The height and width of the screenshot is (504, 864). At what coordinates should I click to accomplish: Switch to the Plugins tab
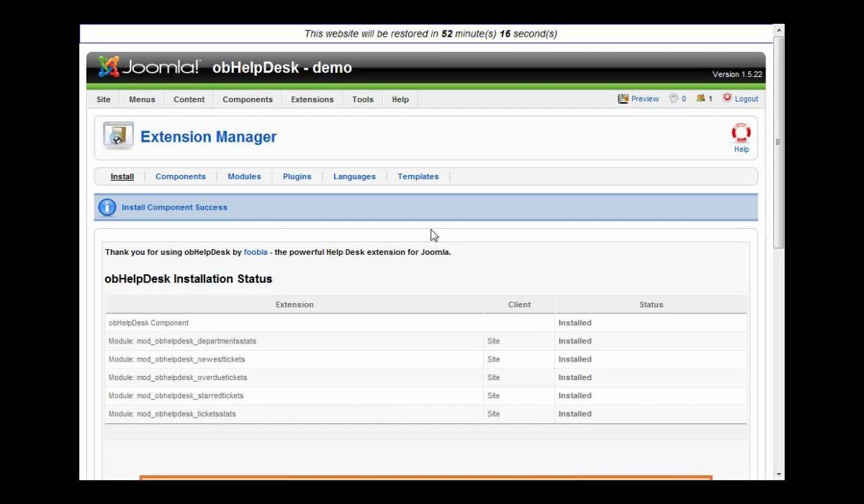pyautogui.click(x=297, y=176)
